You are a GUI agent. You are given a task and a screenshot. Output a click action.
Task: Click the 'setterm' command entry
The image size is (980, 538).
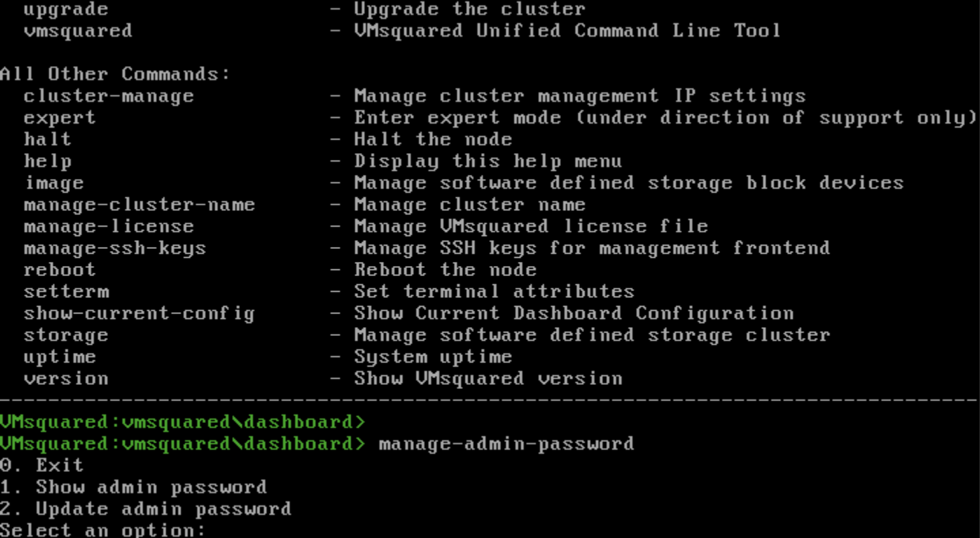(66, 292)
